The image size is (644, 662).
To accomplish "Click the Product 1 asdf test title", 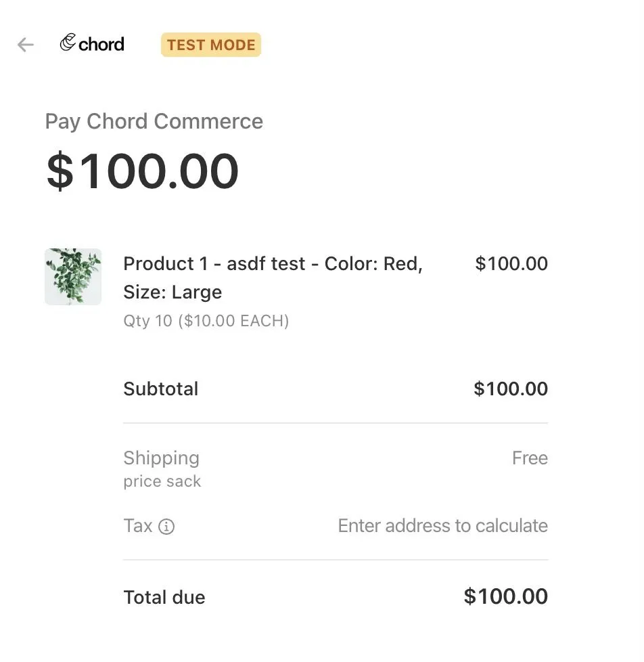I will [x=273, y=278].
